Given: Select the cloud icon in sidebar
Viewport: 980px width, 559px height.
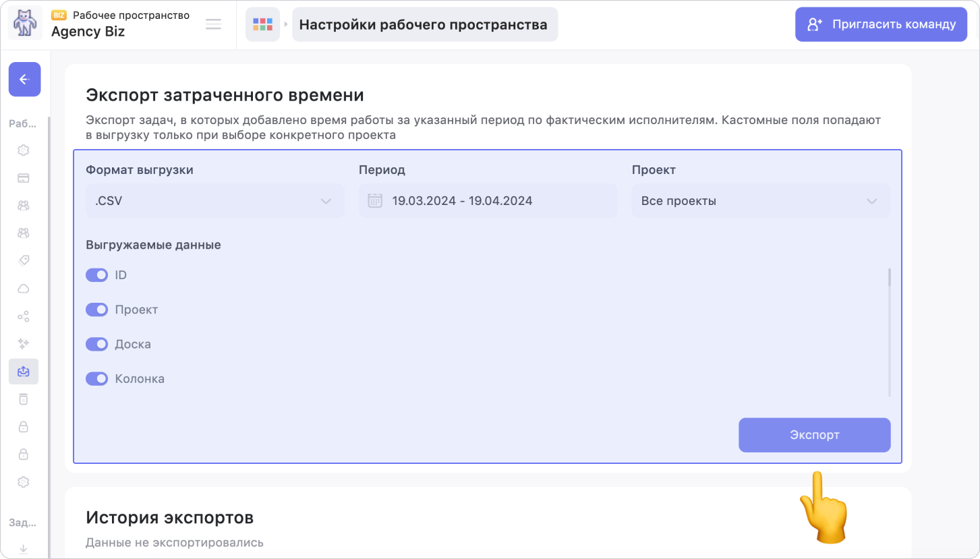Looking at the screenshot, I should [x=24, y=289].
